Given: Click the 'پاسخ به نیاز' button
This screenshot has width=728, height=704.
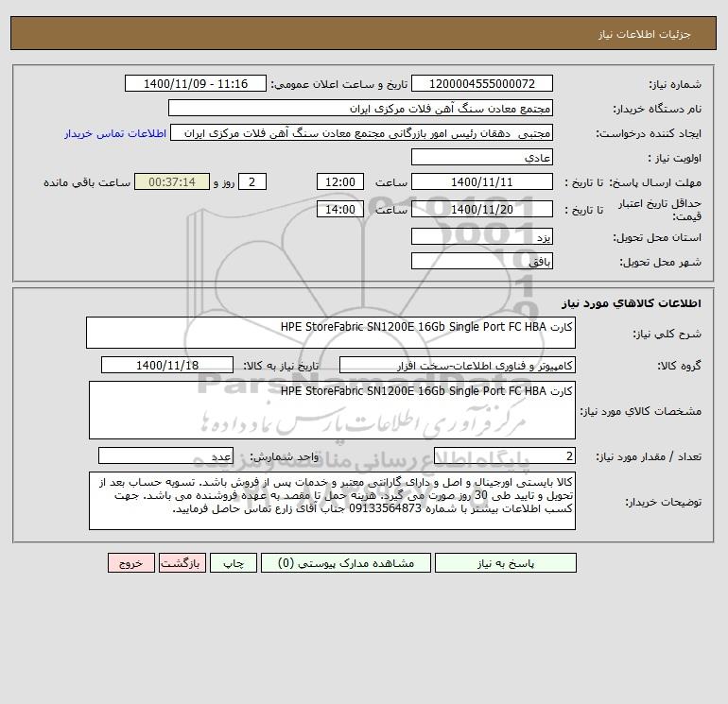Looking at the screenshot, I should point(505,563).
